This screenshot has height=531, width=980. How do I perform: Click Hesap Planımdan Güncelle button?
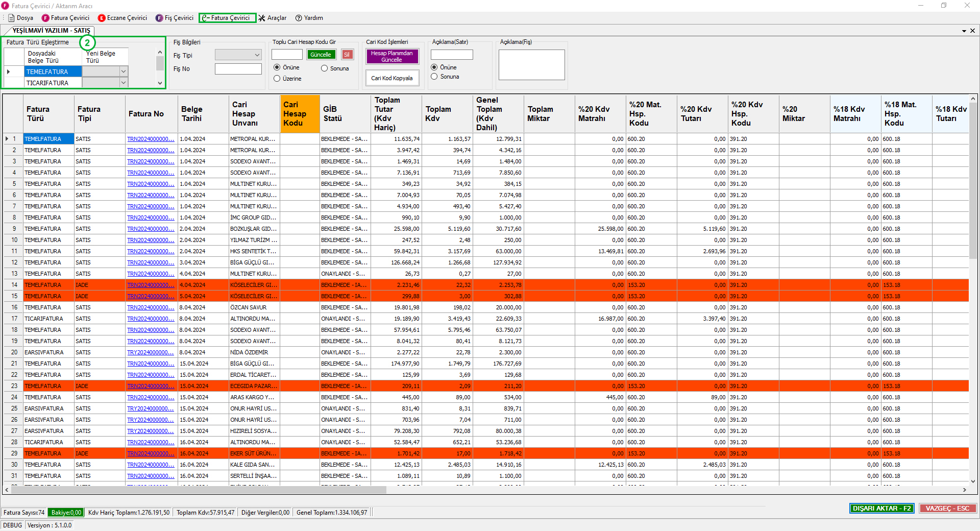391,56
